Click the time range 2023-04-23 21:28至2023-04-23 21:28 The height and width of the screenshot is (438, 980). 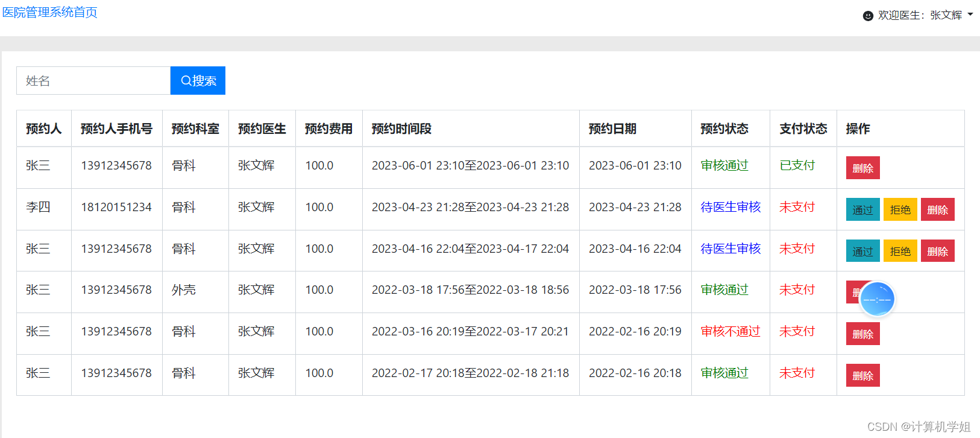point(470,207)
